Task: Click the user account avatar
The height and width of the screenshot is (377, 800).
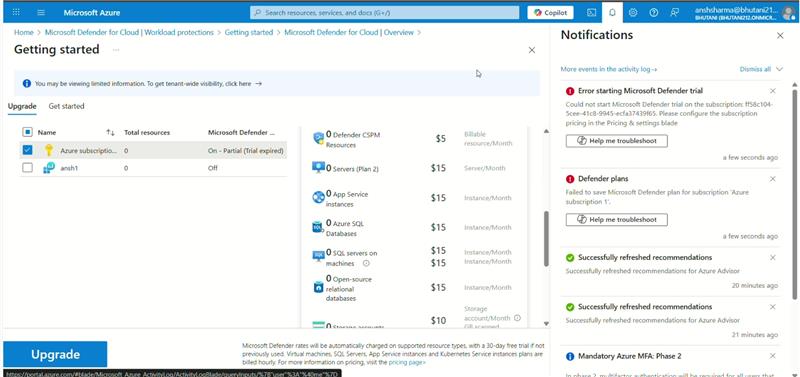Action: (788, 13)
